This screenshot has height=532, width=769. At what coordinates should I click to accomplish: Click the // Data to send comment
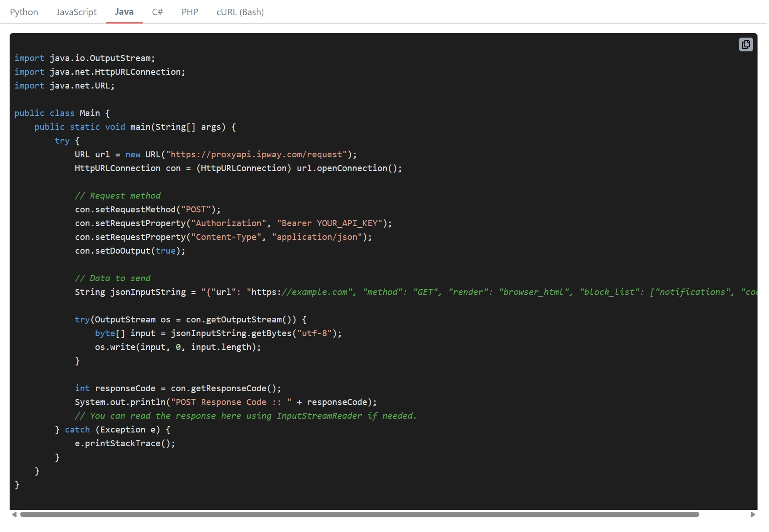[113, 278]
